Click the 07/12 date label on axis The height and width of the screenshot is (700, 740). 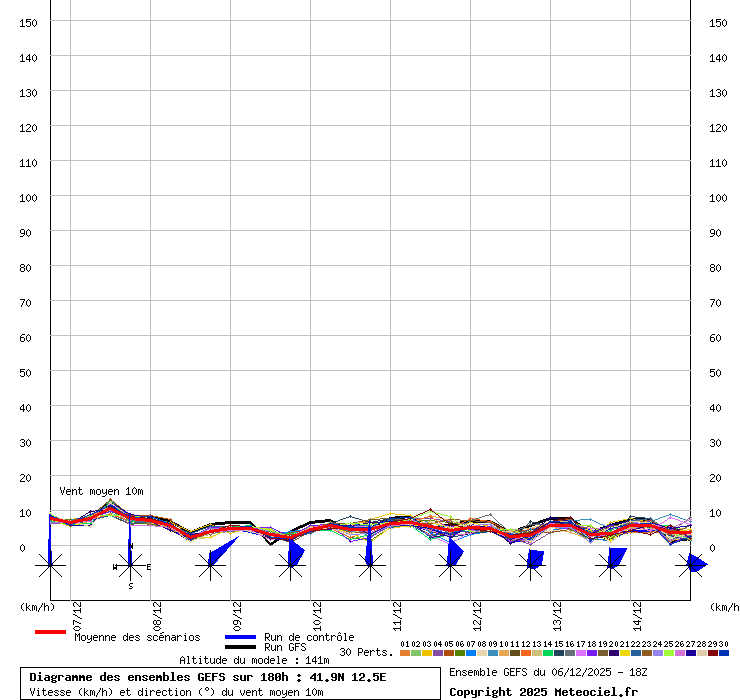coord(77,611)
